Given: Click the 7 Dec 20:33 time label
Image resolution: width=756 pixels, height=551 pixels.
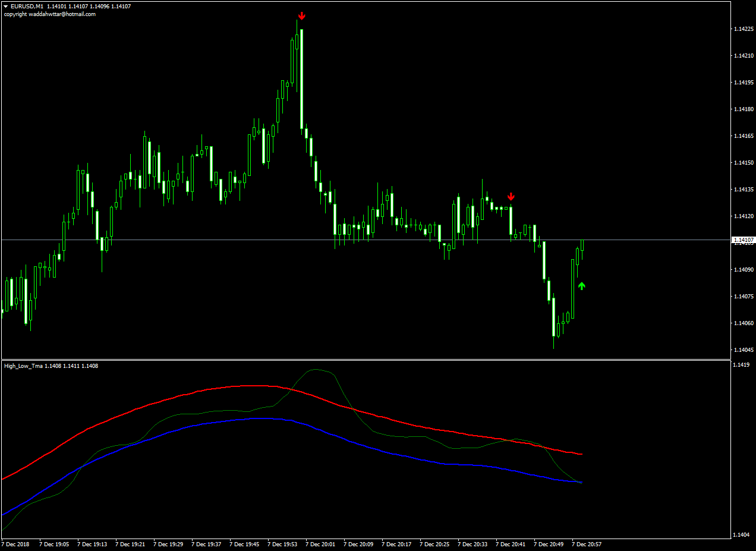Looking at the screenshot, I should tap(472, 544).
